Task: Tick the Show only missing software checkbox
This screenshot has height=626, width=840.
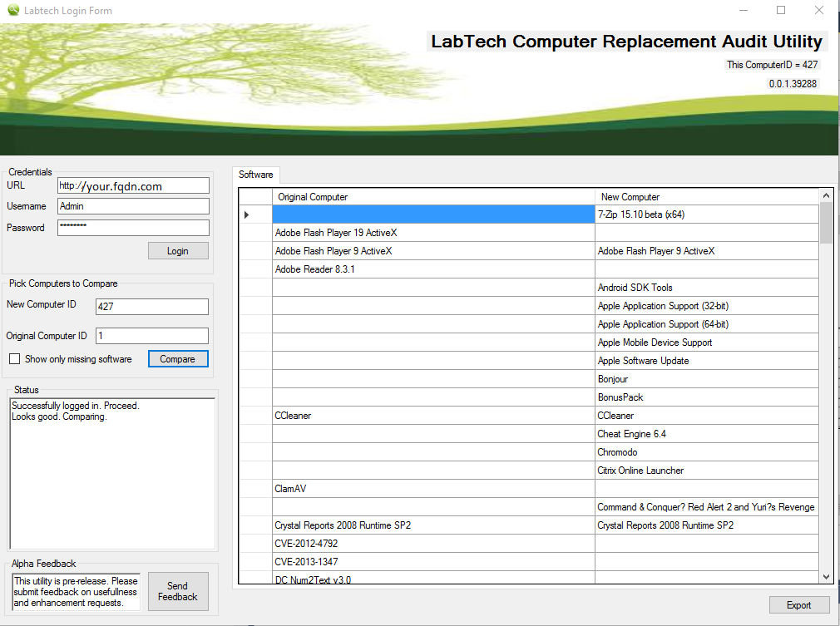Action: coord(14,359)
